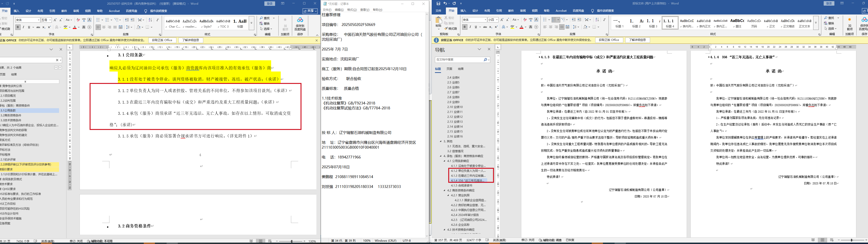This screenshot has width=868, height=244.
Task: Select the 格式刷 format painter in the right Word window
Action: click(x=451, y=29)
